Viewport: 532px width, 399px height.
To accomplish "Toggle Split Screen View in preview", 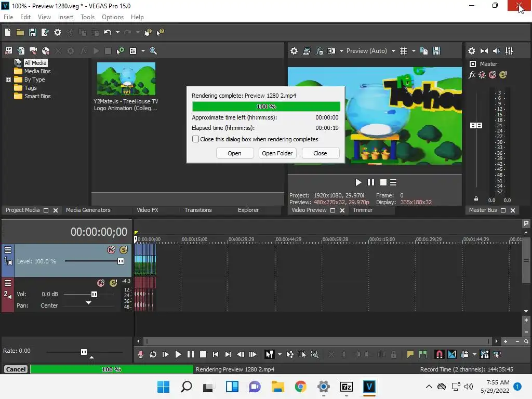I will coord(331,51).
